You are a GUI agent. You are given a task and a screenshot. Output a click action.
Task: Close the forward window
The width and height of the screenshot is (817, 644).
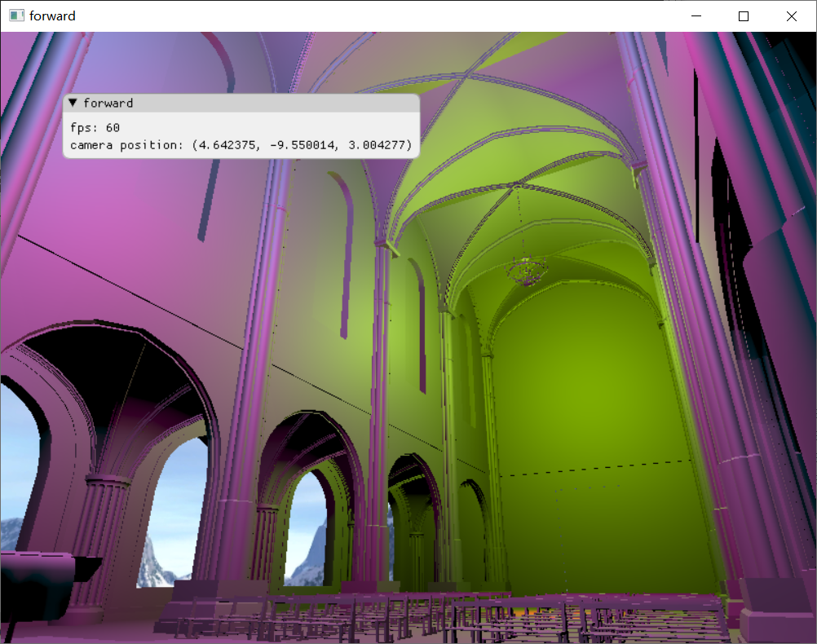pos(792,16)
